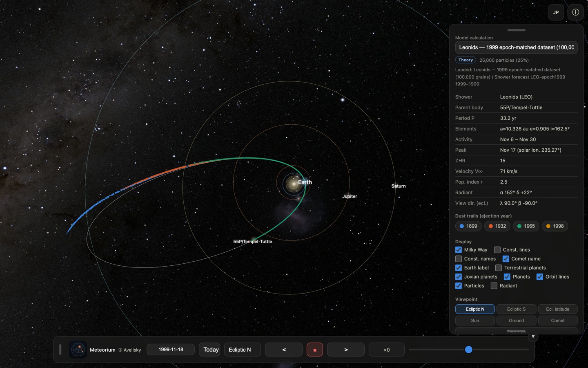Toggle the 1932 dust trail chip
This screenshot has width=588, height=368.
coord(497,226)
